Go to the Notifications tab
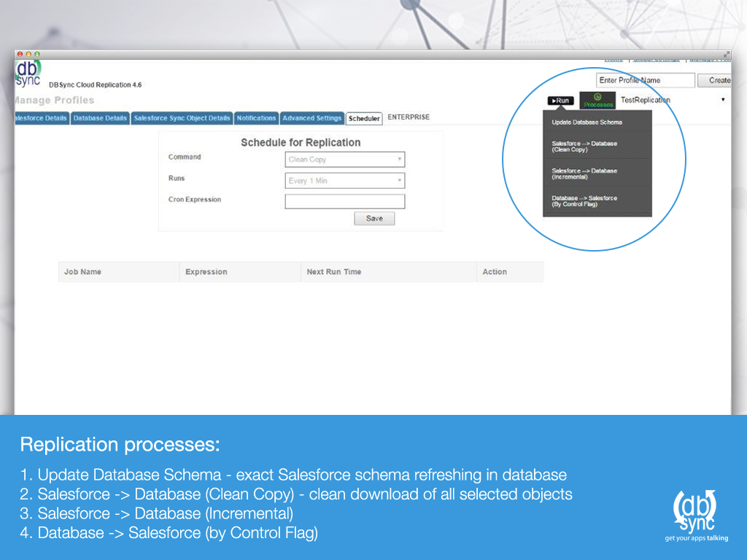Image resolution: width=747 pixels, height=560 pixels. pyautogui.click(x=256, y=118)
